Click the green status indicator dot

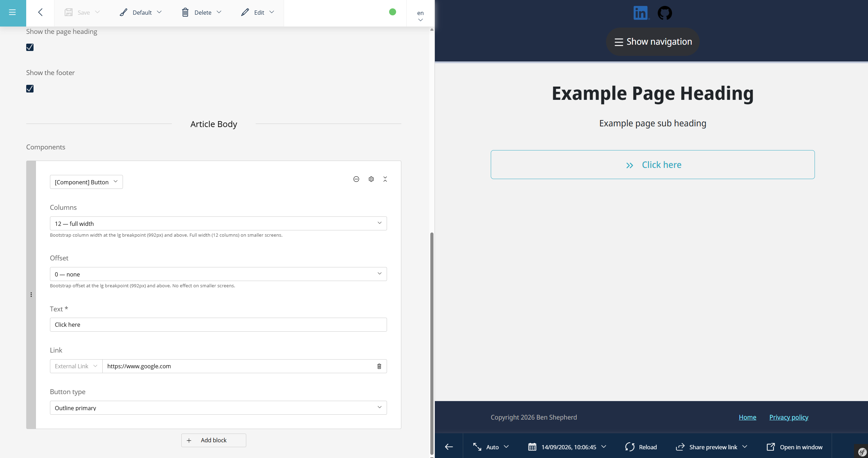click(x=393, y=12)
